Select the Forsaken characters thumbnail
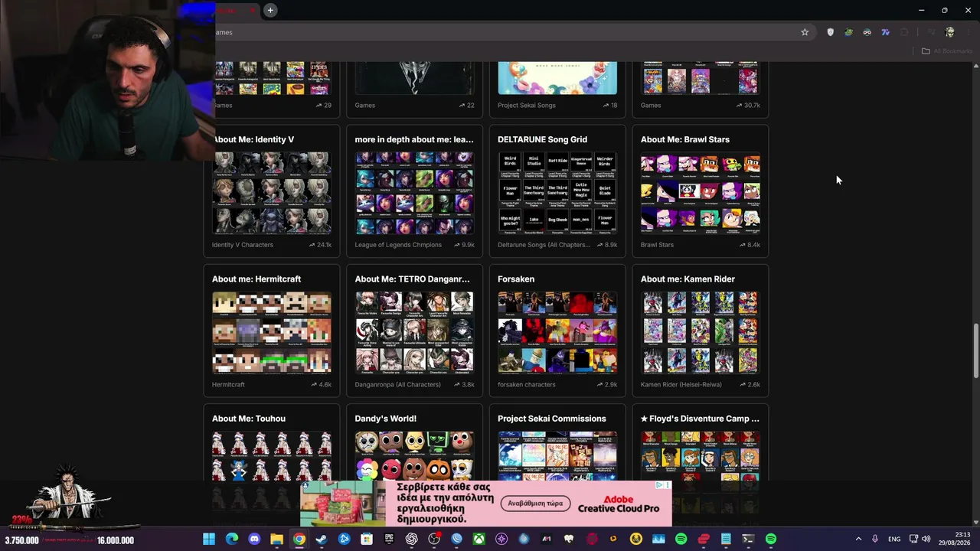Viewport: 980px width, 551px height. pos(557,332)
